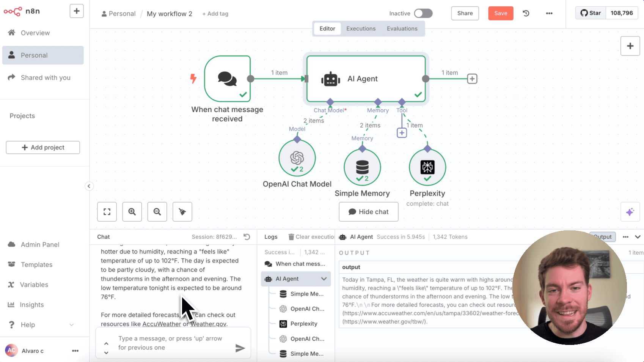Select Personal in sidebar
The image size is (644, 362).
click(x=43, y=55)
